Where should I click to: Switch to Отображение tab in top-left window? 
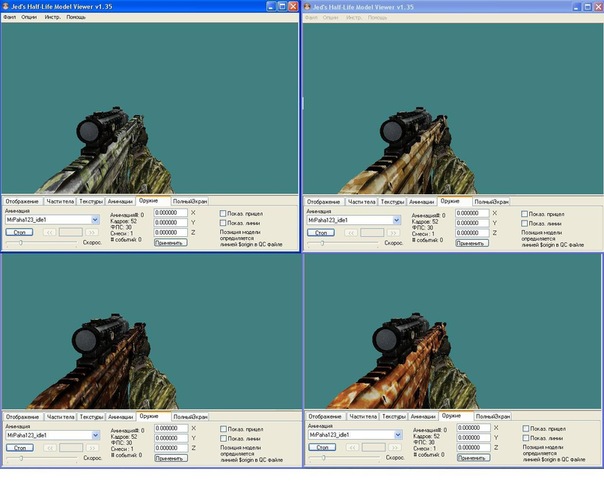22,201
